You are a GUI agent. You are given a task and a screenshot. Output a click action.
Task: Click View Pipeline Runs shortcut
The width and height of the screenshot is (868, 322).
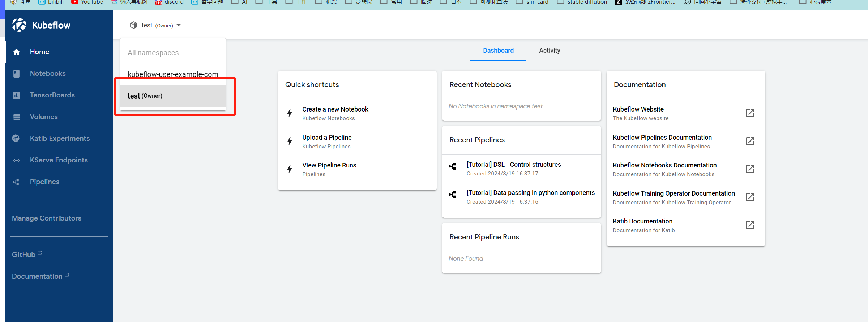357,169
